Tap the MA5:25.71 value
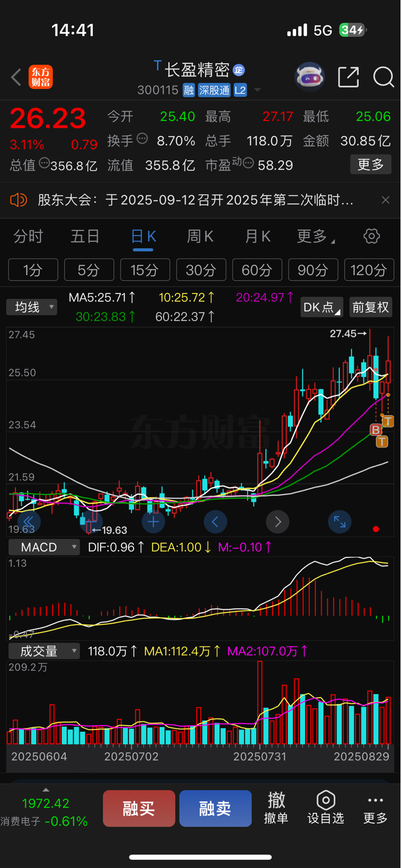The image size is (401, 868). tap(102, 298)
